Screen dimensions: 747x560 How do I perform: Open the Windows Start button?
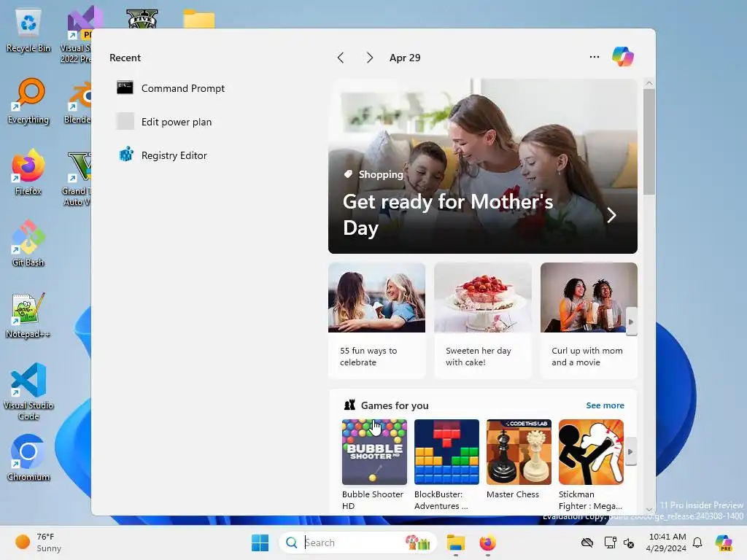click(x=260, y=542)
